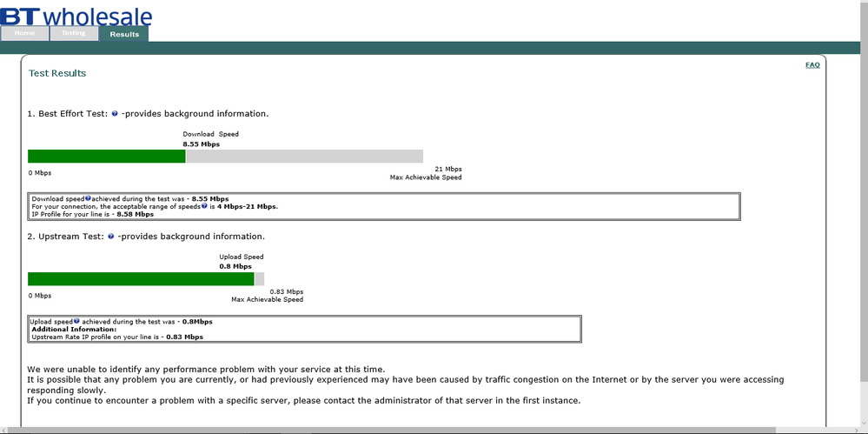Select the '4 Mbps-21 Mbps' acceptable range value
This screenshot has height=434, width=868.
pyautogui.click(x=247, y=206)
